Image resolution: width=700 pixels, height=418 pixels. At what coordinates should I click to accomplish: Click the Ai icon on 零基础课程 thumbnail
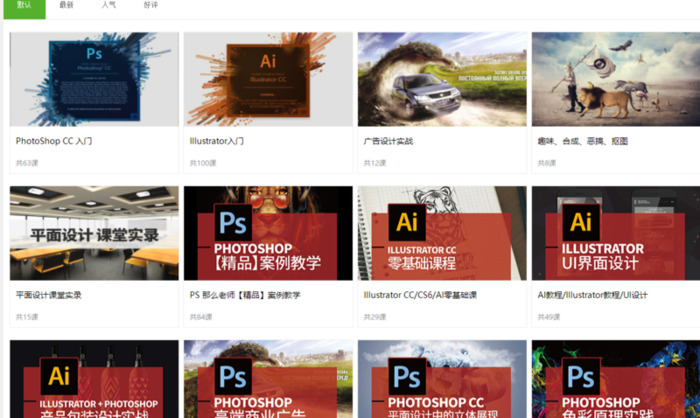click(407, 222)
